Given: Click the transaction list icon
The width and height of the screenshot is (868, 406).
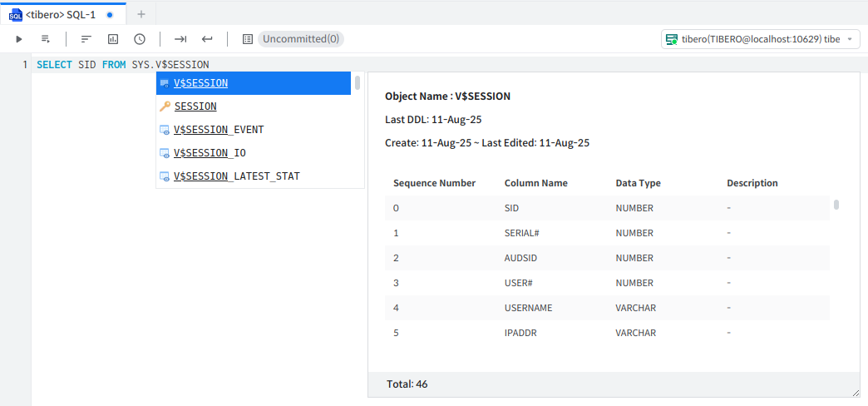Looking at the screenshot, I should pyautogui.click(x=247, y=39).
